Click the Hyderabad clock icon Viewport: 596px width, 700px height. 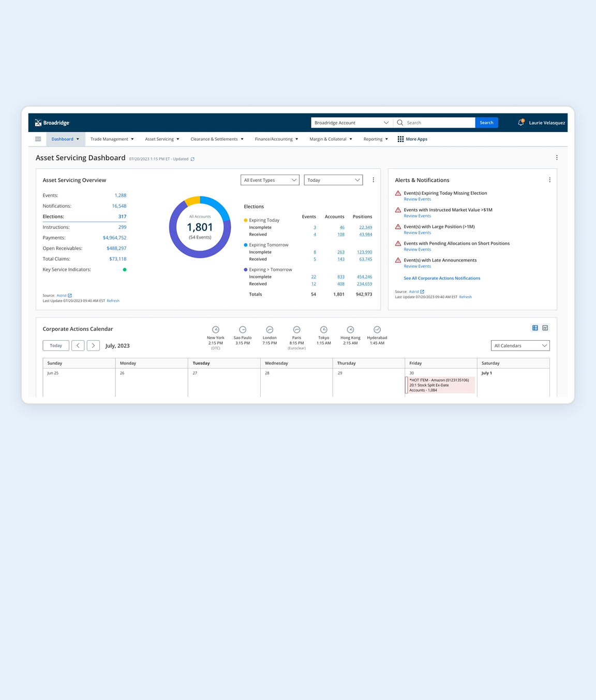click(377, 330)
